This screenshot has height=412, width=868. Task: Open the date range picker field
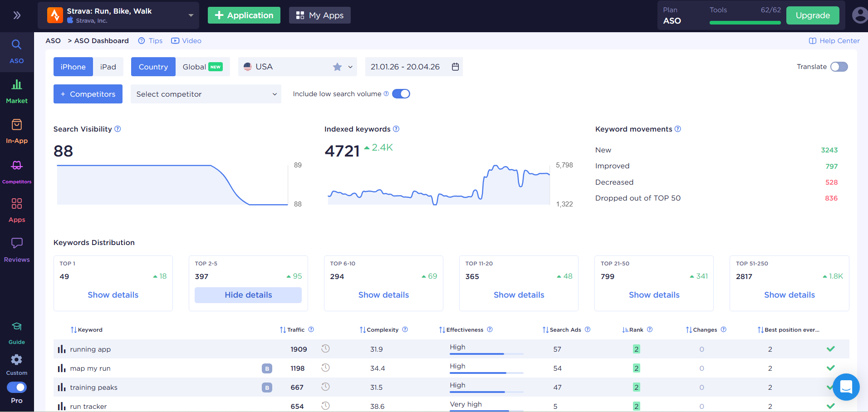[414, 67]
